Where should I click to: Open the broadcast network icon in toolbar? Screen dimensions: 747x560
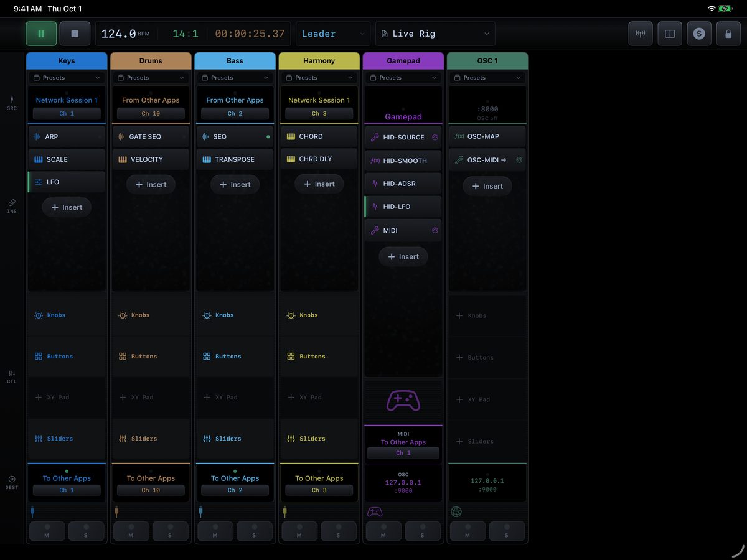pyautogui.click(x=641, y=34)
